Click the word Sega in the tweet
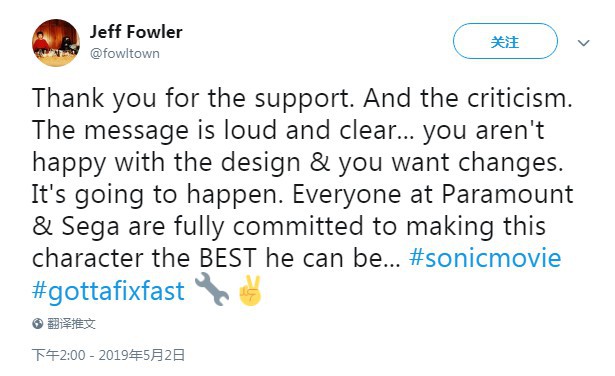 (91, 227)
